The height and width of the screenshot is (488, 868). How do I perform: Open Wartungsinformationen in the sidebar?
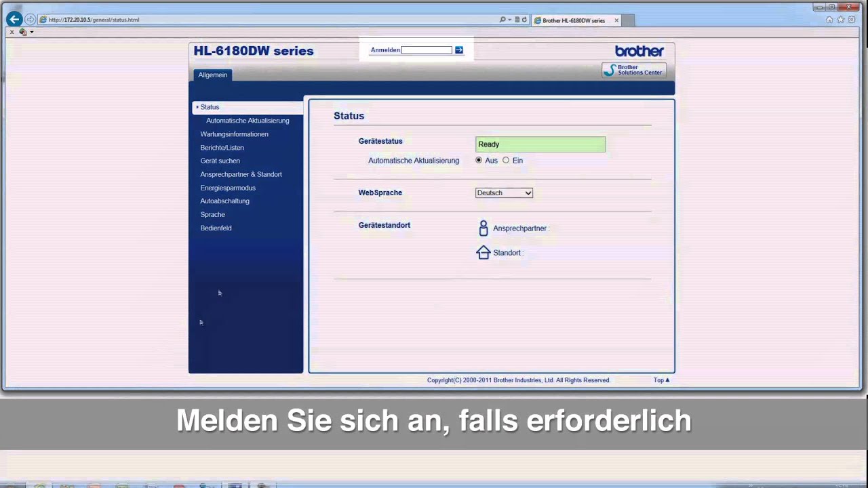[x=234, y=134]
